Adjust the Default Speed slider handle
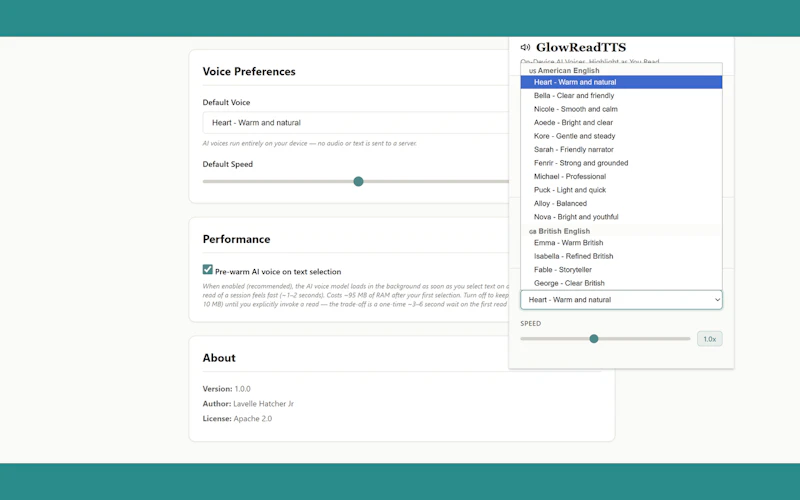This screenshot has height=500, width=800. click(358, 182)
